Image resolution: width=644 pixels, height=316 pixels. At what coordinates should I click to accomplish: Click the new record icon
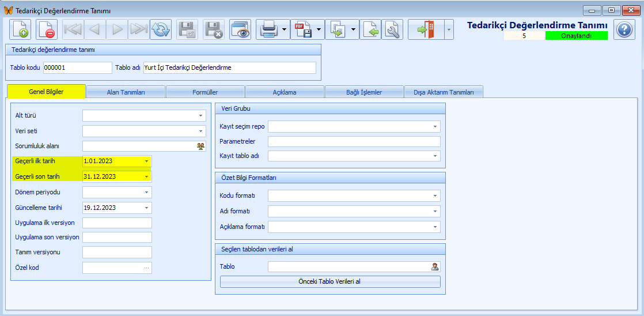20,29
